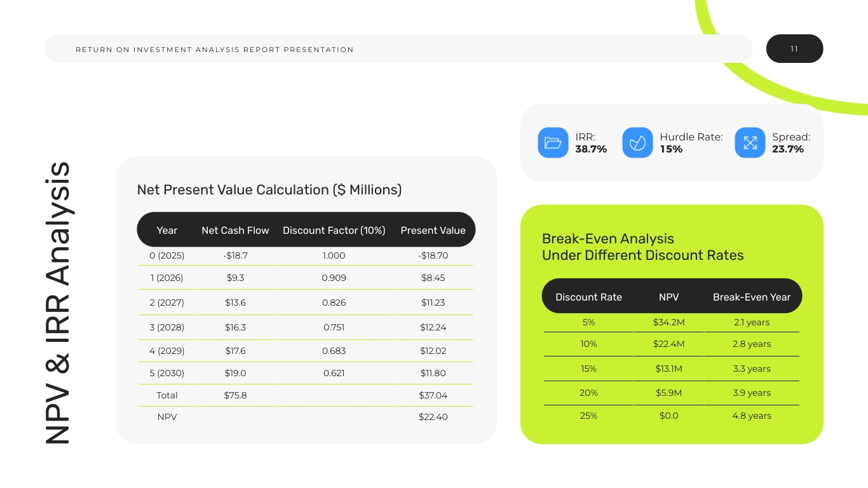Image resolution: width=868 pixels, height=488 pixels.
Task: Select the '$22.40' NPV value cell
Action: (x=433, y=417)
